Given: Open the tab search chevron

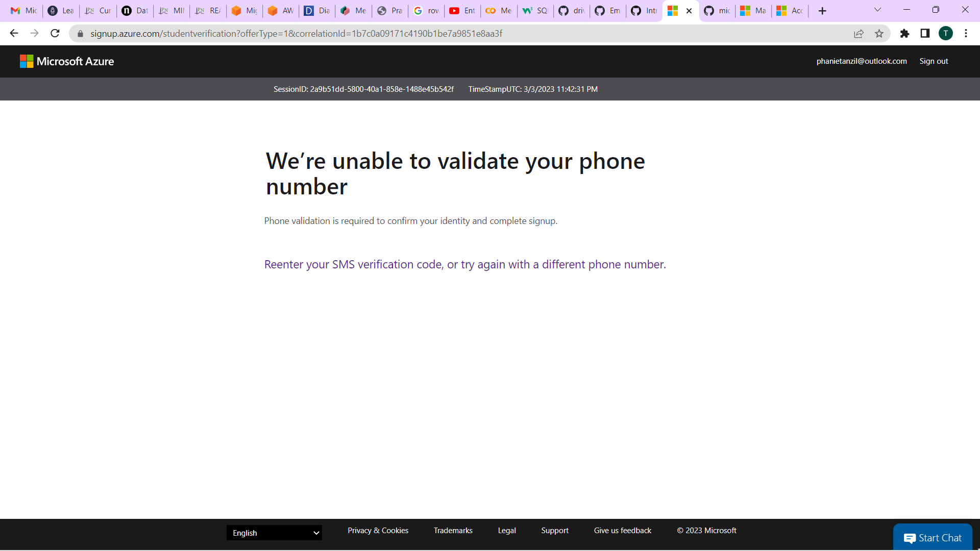Looking at the screenshot, I should click(x=877, y=10).
